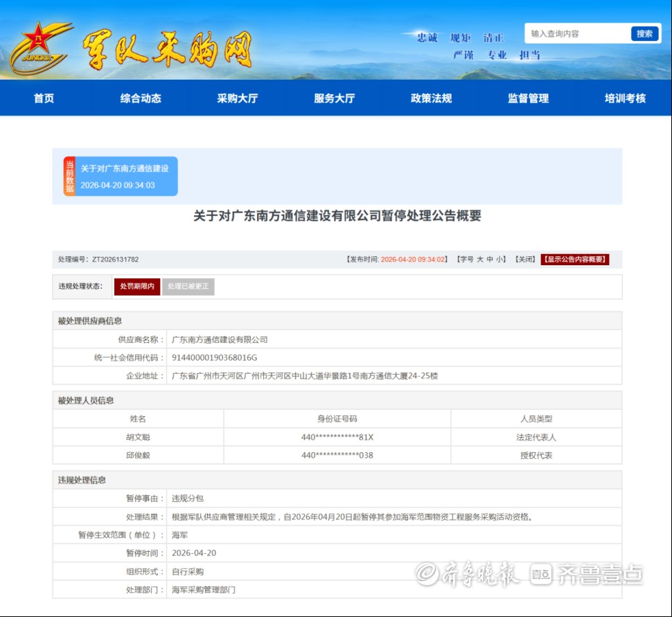672x617 pixels.
Task: Click 显示公告内容概要 button
Action: 575,260
